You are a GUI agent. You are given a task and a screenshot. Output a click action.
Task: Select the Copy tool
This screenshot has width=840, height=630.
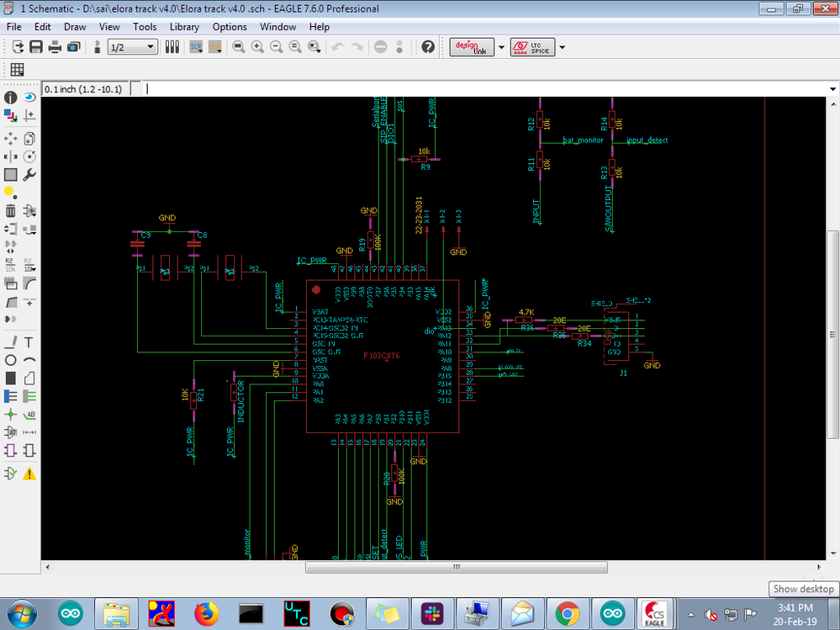pos(29,139)
